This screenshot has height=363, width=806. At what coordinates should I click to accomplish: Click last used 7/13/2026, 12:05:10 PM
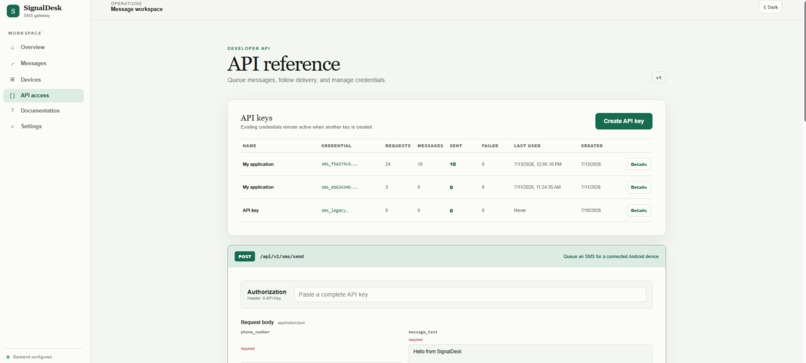[538, 165]
